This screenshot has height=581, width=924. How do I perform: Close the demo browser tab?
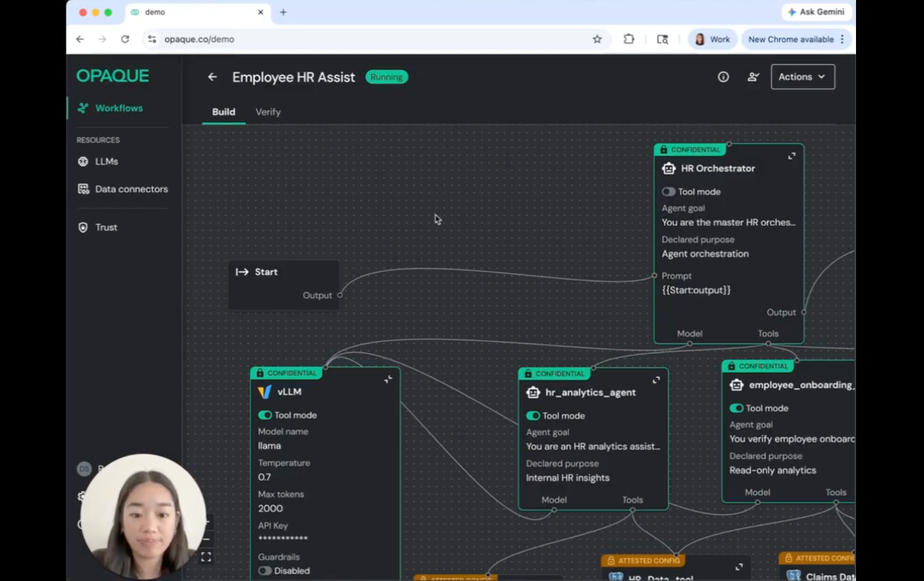tap(261, 12)
